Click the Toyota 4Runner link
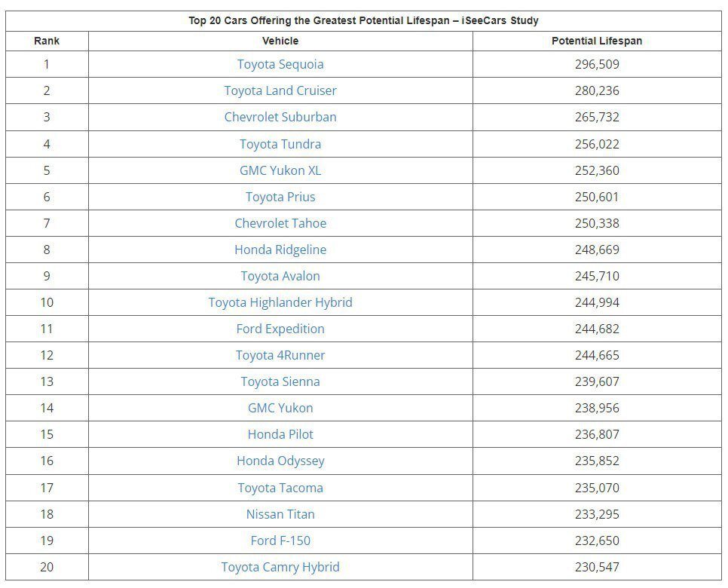 (280, 355)
